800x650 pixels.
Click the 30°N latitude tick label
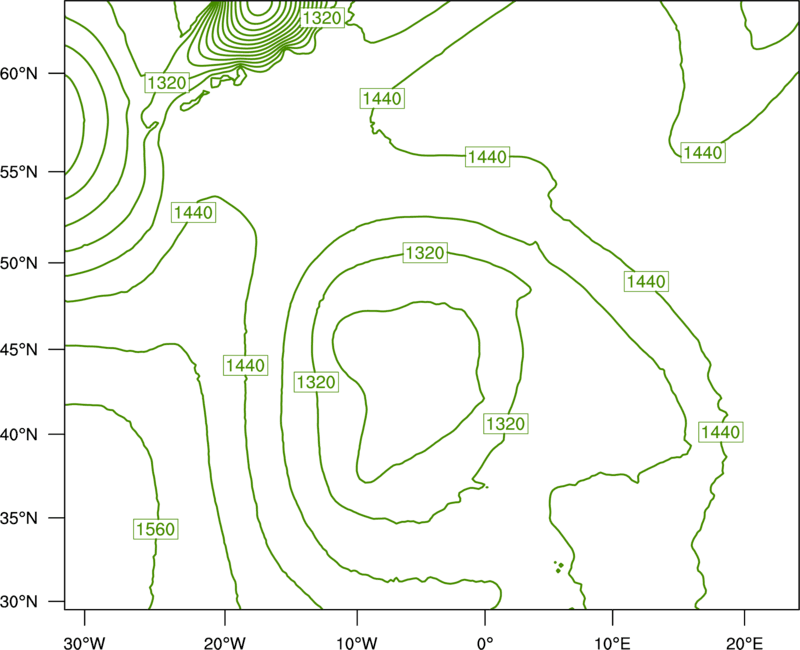(19, 602)
